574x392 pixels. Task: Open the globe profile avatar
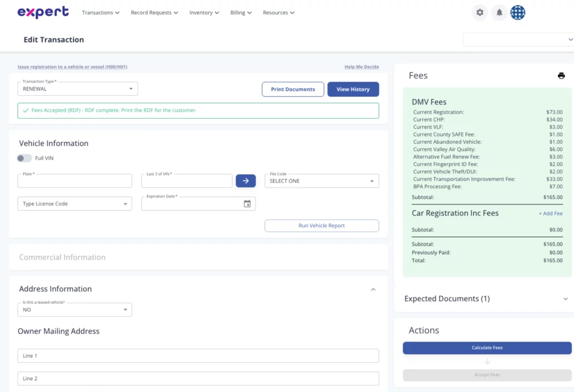517,12
